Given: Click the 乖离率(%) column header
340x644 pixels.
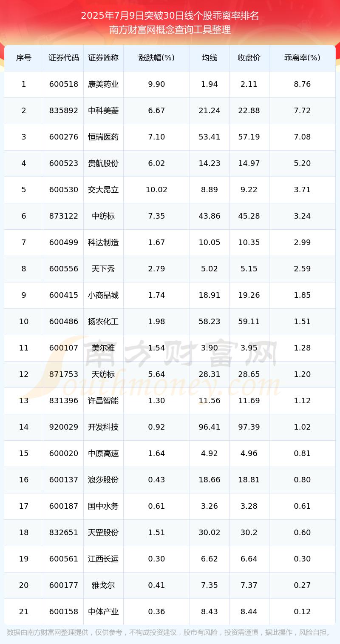Looking at the screenshot, I should click(x=302, y=58).
